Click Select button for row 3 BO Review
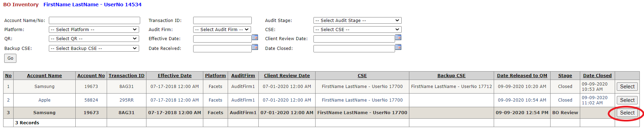Viewport: 644px width, 133px height. tap(627, 113)
